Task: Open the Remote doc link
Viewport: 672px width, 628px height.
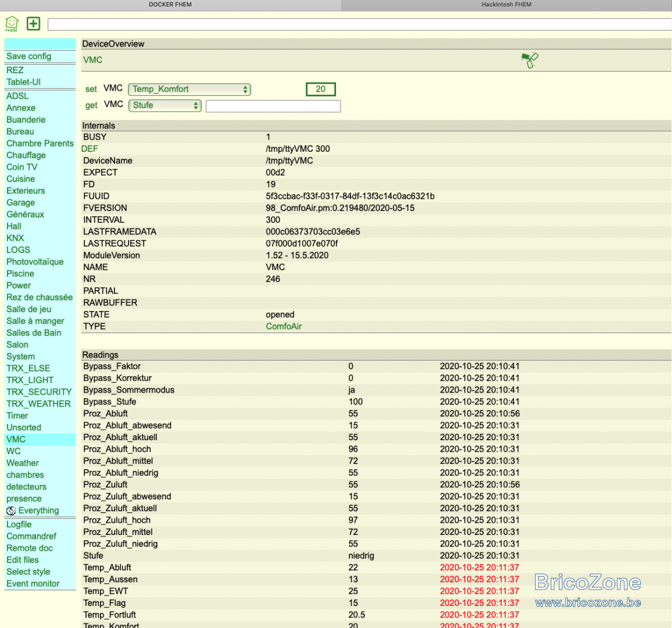Action: (30, 548)
